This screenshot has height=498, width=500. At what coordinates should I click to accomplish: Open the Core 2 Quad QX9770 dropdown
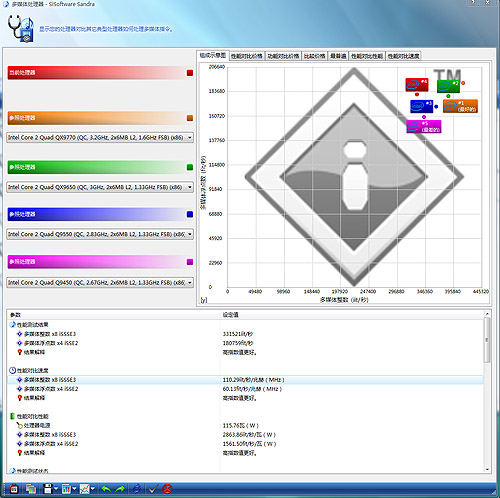point(100,137)
